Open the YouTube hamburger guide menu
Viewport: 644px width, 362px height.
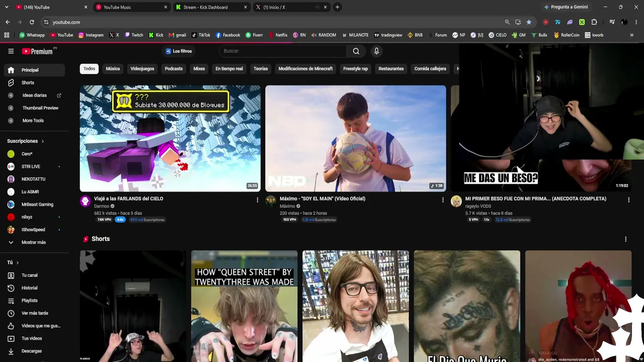point(11,51)
